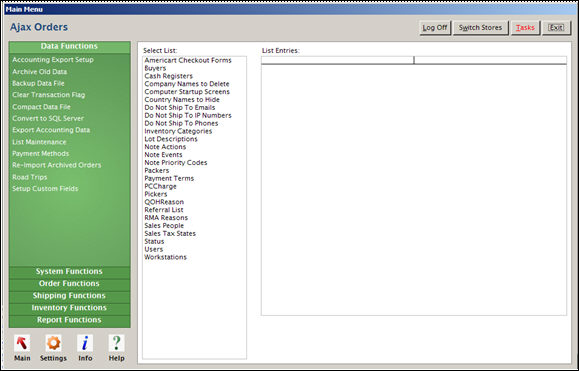
Task: Select Sales Tax States list
Action: tap(170, 234)
